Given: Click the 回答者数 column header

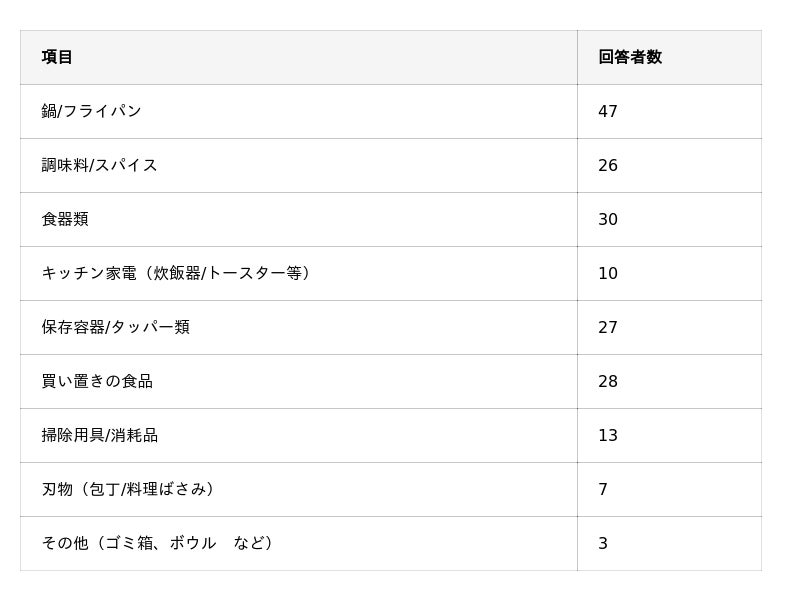Looking at the screenshot, I should click(x=630, y=57).
